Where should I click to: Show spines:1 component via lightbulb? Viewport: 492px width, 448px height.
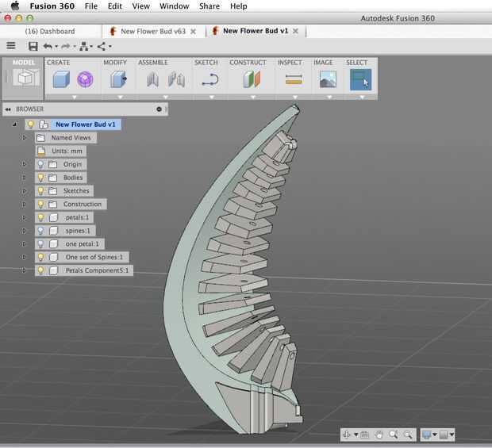pyautogui.click(x=40, y=231)
